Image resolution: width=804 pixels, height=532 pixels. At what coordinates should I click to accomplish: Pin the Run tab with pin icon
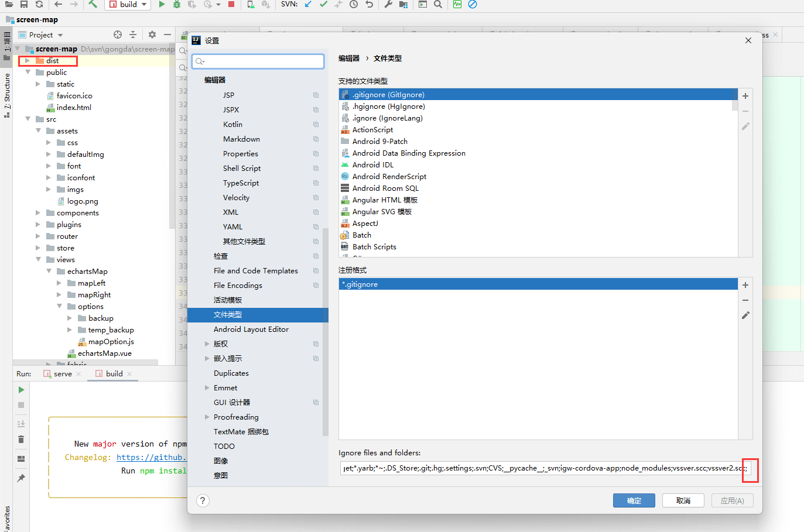pyautogui.click(x=21, y=478)
